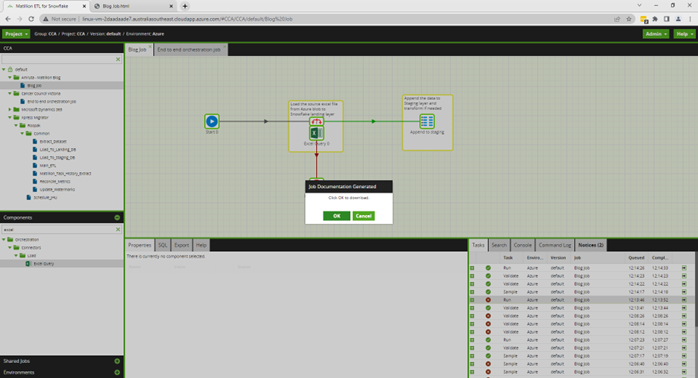Switch to the Console tab
This screenshot has height=378, width=698.
[523, 245]
